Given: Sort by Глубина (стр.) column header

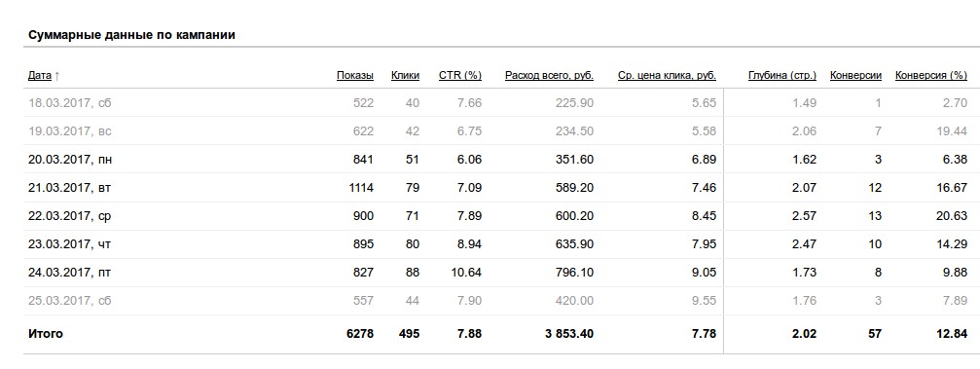Looking at the screenshot, I should pos(781,76).
